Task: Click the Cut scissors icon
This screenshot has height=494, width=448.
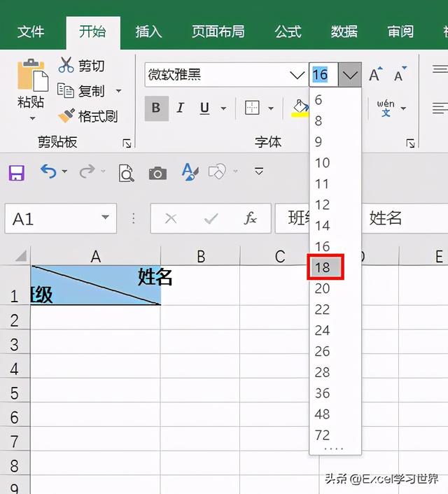Action: tap(66, 65)
